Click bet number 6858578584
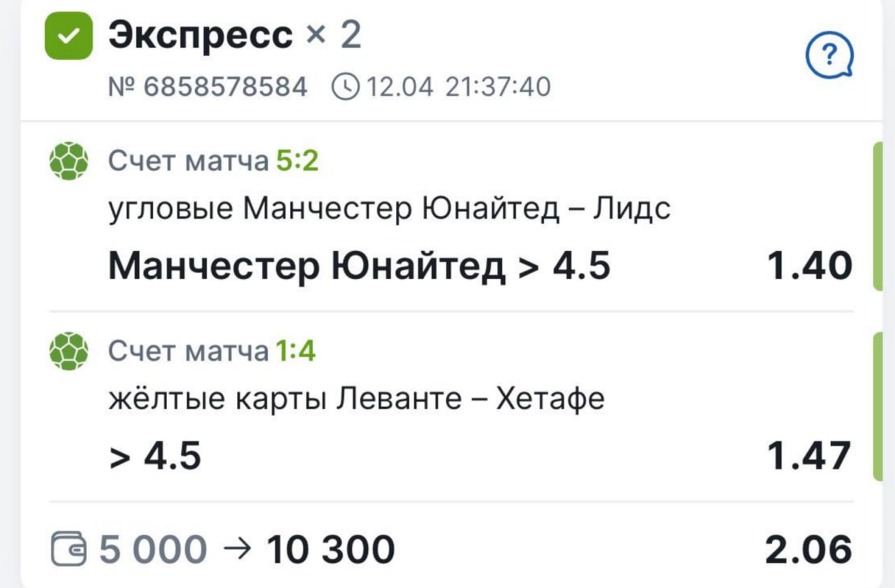The width and height of the screenshot is (895, 588). (208, 87)
